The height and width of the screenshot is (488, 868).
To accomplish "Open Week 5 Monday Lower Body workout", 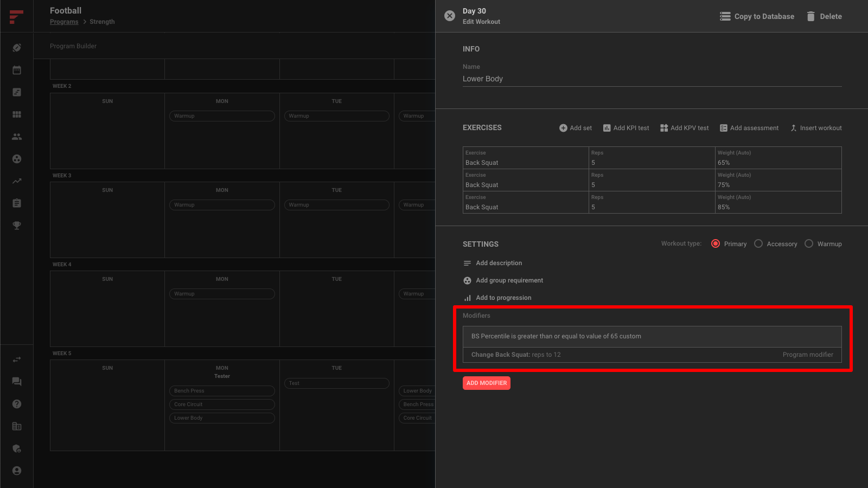I will pos(222,418).
